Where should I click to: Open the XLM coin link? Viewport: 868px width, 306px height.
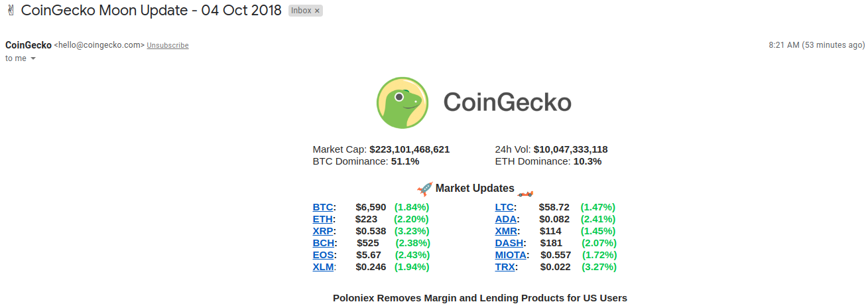pyautogui.click(x=323, y=267)
